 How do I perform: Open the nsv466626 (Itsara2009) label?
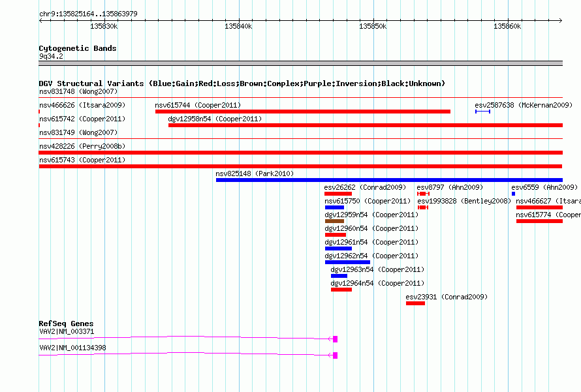coord(82,105)
